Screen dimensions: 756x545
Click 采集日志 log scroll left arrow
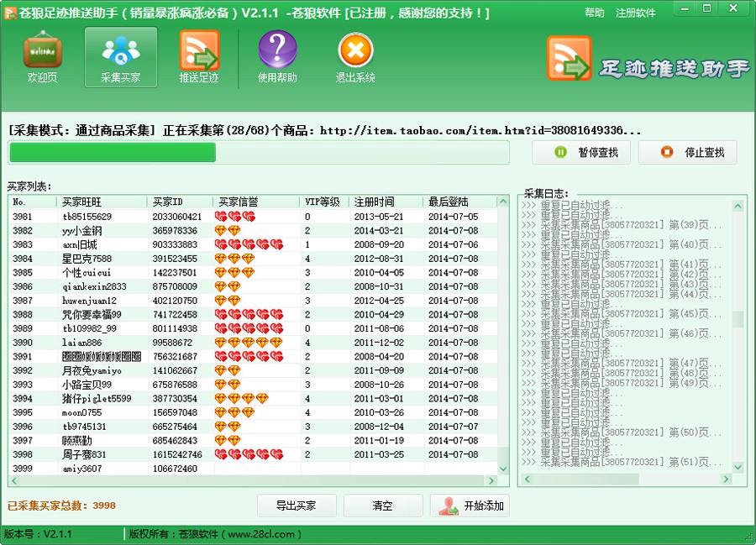[x=527, y=479]
